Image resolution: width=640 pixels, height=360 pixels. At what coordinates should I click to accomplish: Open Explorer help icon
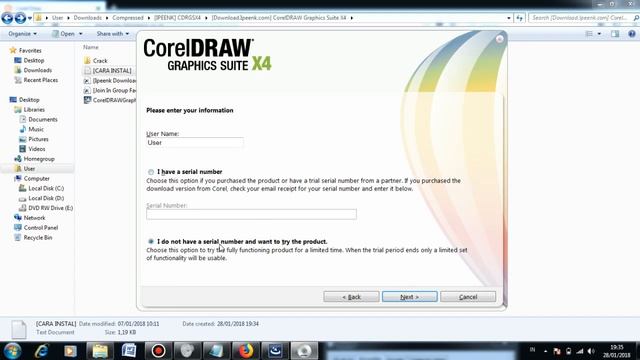[x=632, y=34]
